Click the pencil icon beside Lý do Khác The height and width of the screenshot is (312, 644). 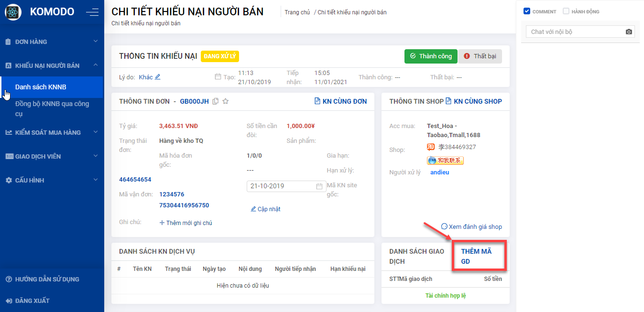(158, 77)
